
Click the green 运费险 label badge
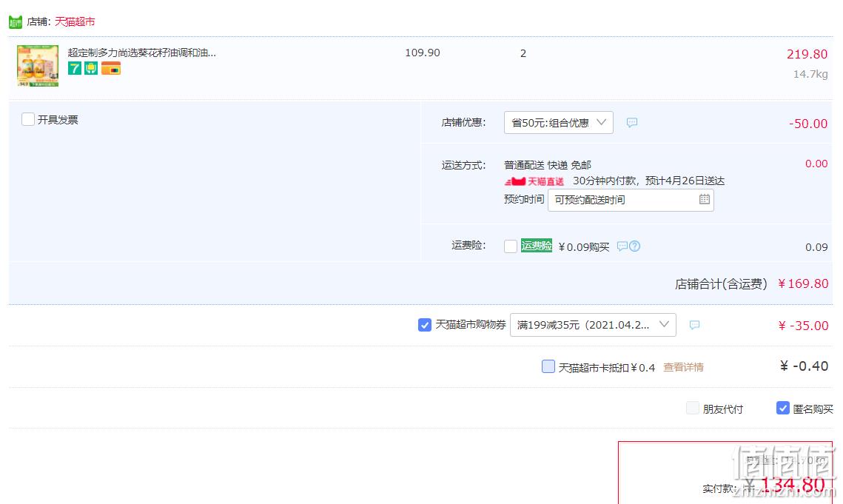click(x=537, y=246)
